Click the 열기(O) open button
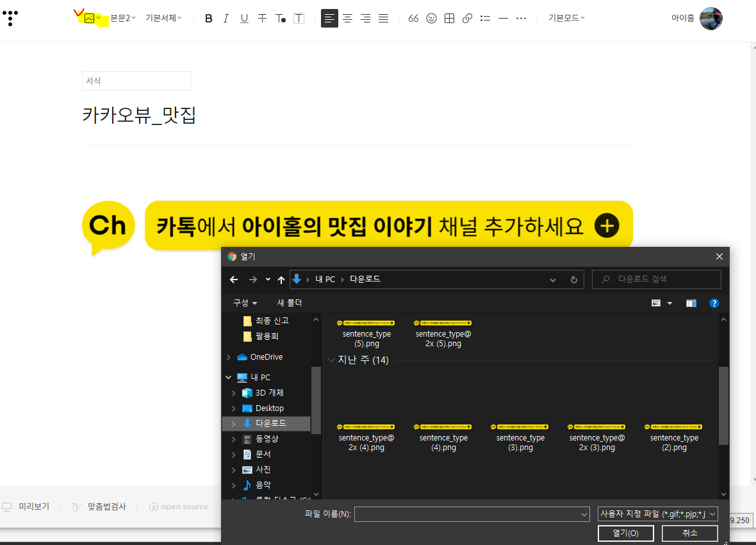The width and height of the screenshot is (756, 545). tap(626, 533)
